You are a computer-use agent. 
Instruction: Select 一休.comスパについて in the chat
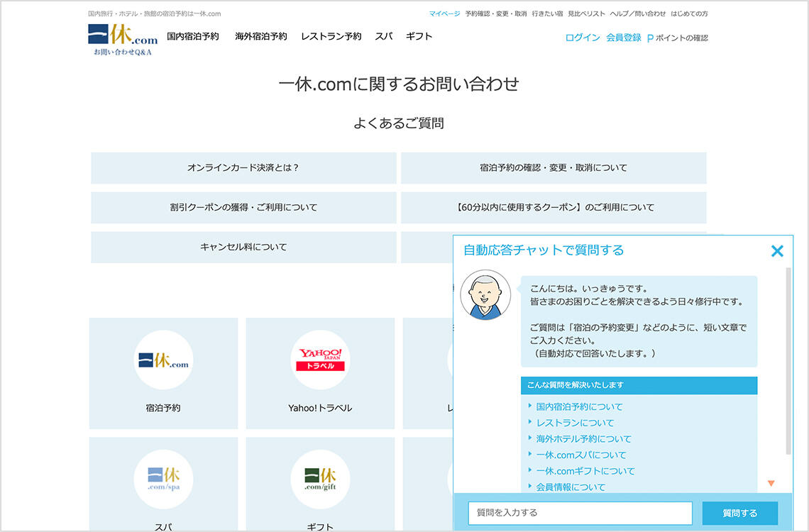pos(581,455)
